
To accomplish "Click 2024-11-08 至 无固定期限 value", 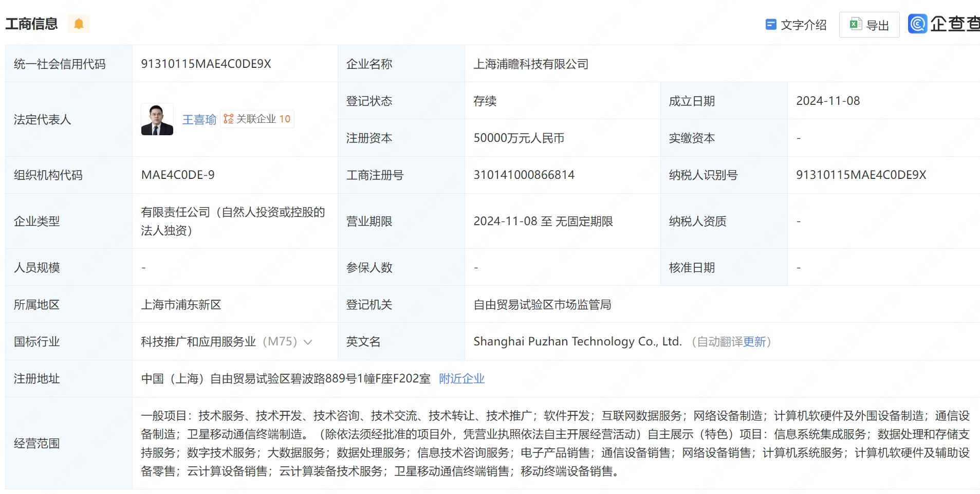I will click(x=543, y=221).
